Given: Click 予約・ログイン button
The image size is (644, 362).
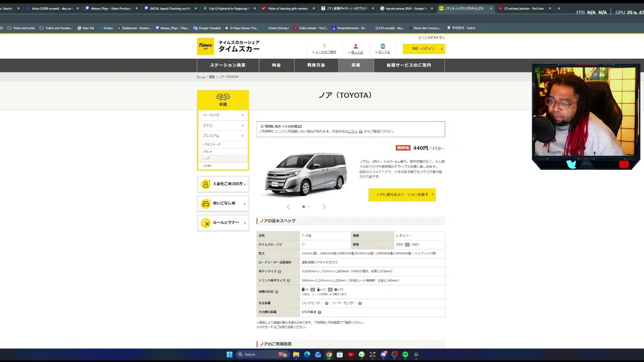Looking at the screenshot, I should pos(424,49).
